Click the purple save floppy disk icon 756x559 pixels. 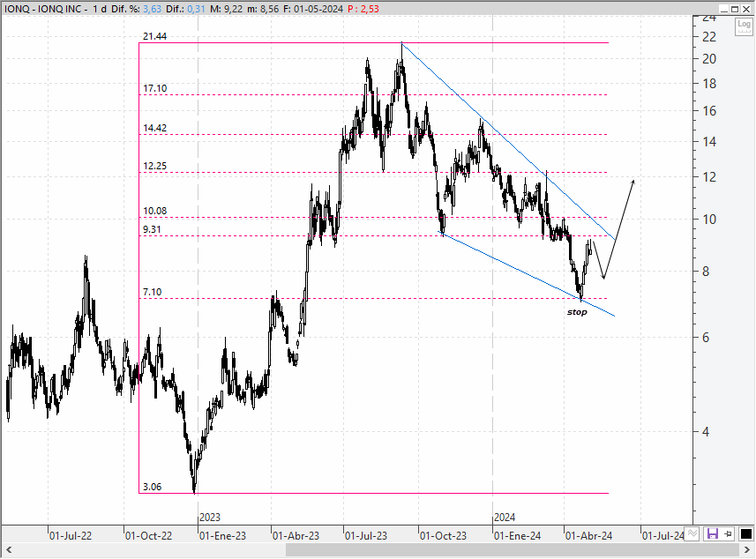pos(713,533)
